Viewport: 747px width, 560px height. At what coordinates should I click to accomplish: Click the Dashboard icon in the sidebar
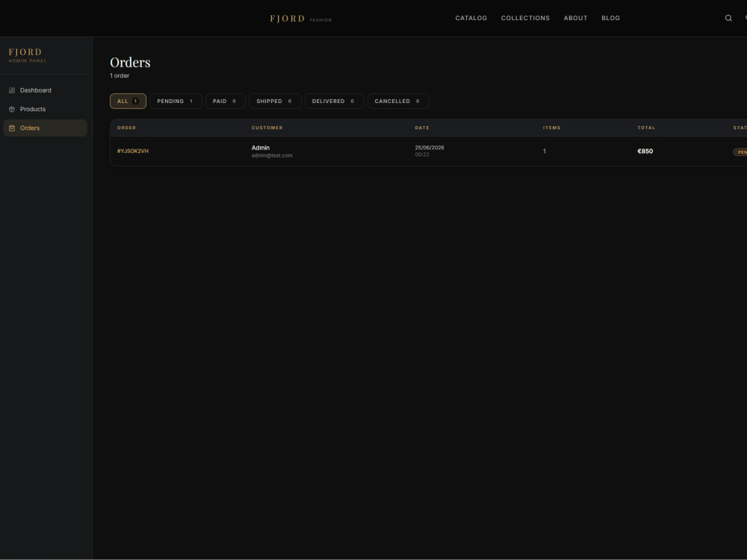tap(12, 90)
